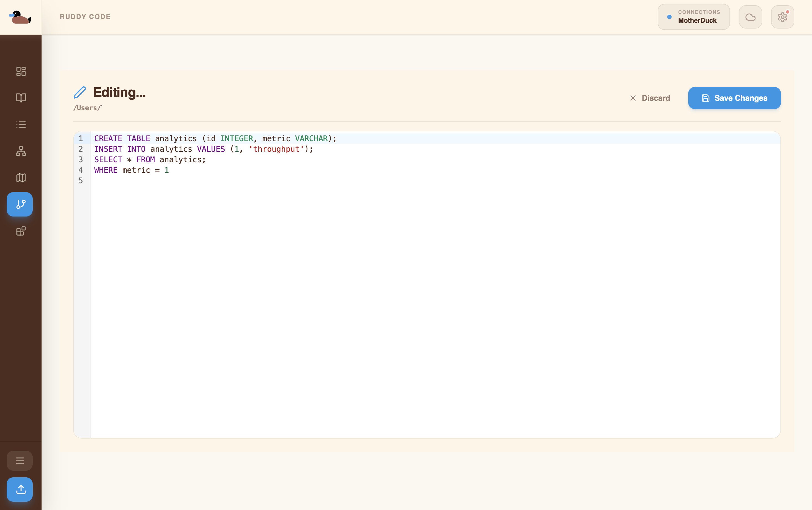Save Changes to the SQL file
812x510 pixels.
pyautogui.click(x=734, y=98)
